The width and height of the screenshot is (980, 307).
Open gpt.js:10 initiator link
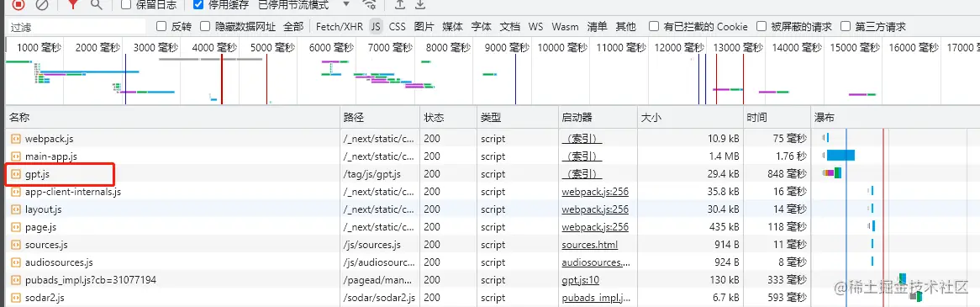coord(580,280)
